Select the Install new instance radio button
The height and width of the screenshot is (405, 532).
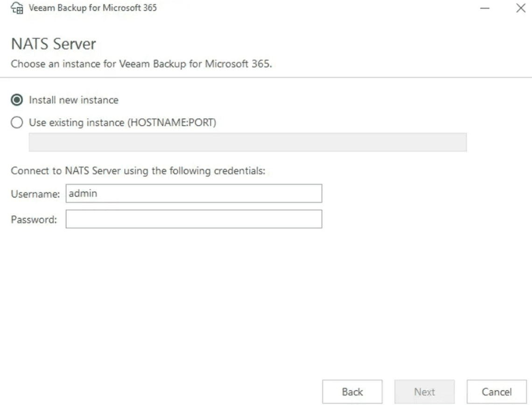17,100
